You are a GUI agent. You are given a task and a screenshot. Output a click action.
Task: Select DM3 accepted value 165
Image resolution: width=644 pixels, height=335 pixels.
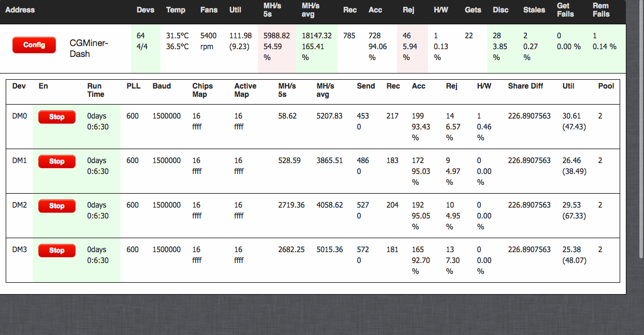[x=418, y=250]
